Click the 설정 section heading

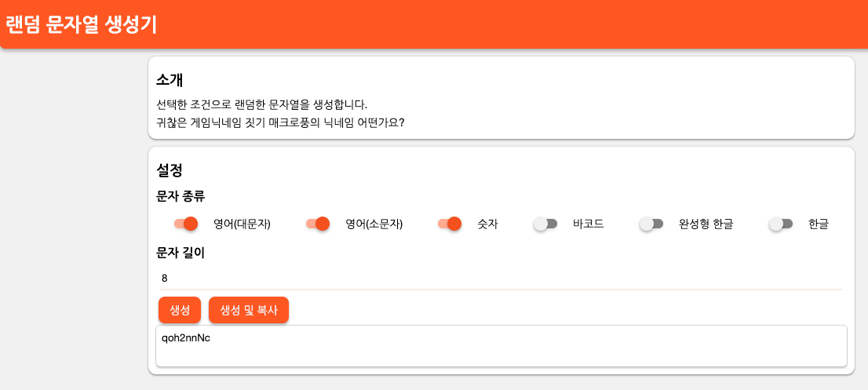click(170, 169)
